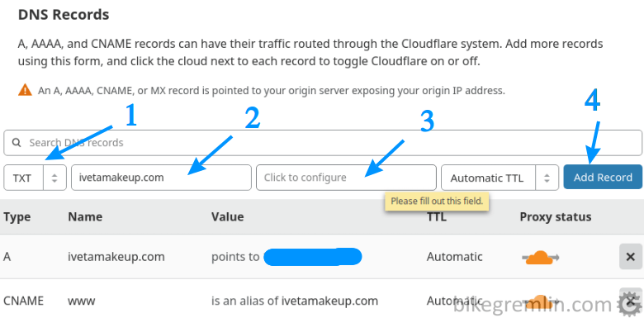Toggle orange cloud proxy for www CNAME

[541, 301]
